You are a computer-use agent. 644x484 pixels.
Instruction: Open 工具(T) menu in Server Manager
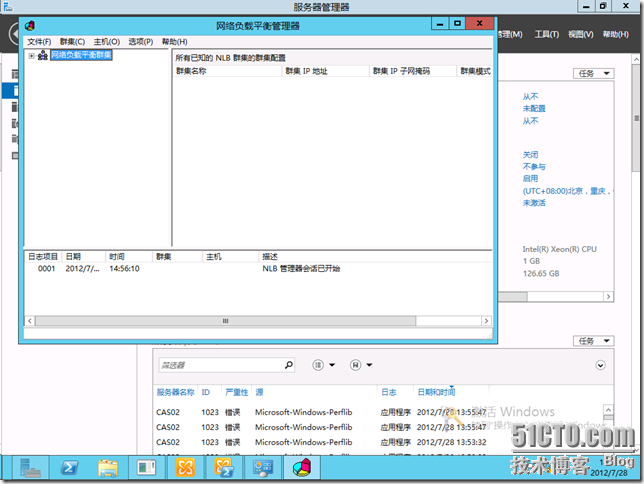547,34
